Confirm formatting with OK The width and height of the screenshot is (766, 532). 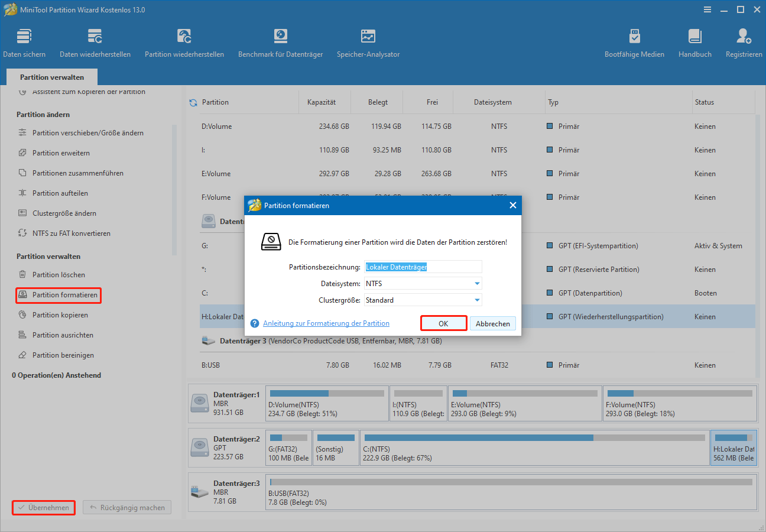[x=443, y=323]
